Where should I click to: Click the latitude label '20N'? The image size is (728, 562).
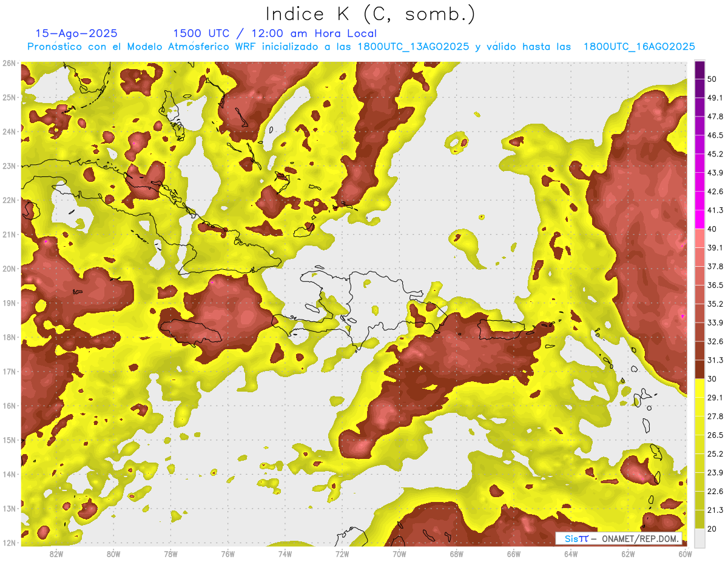pos(9,269)
